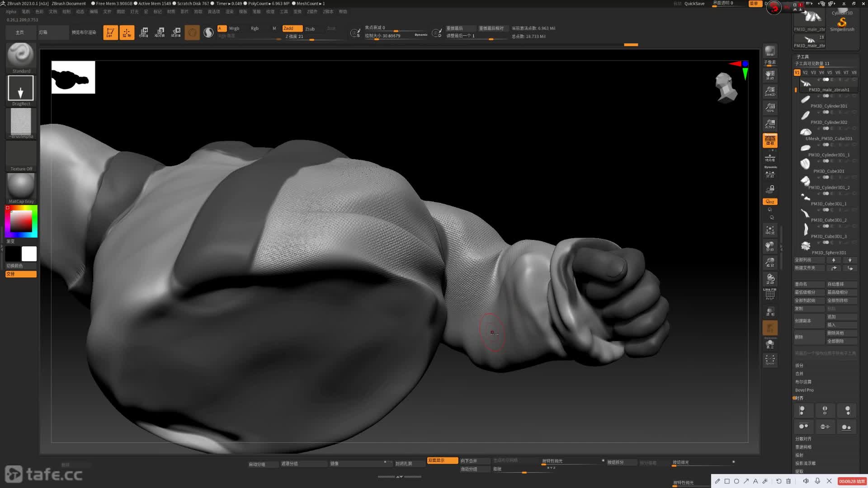Adjust the focal shift slider
Viewport: 868px width, 488px height.
396,28
